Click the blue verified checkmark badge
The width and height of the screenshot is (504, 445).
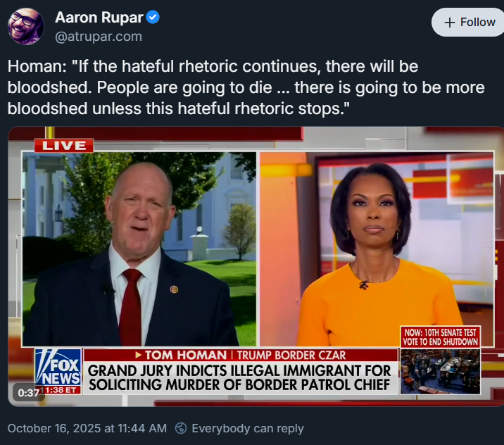153,18
